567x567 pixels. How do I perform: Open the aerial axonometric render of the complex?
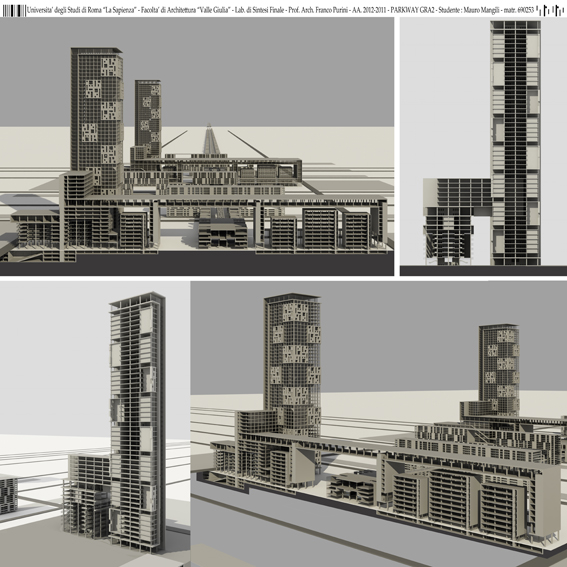pos(379,424)
